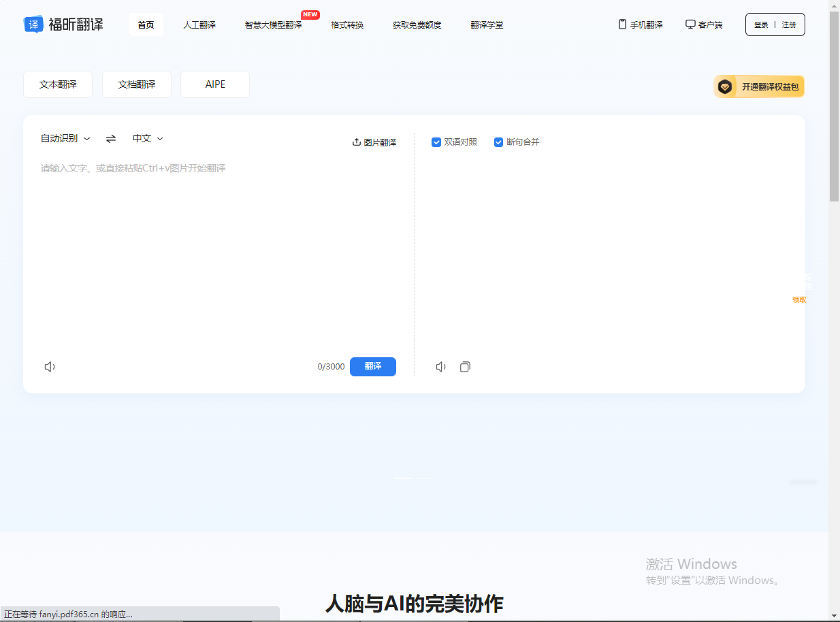Click the phone icon beside 手机翻译

click(x=622, y=24)
